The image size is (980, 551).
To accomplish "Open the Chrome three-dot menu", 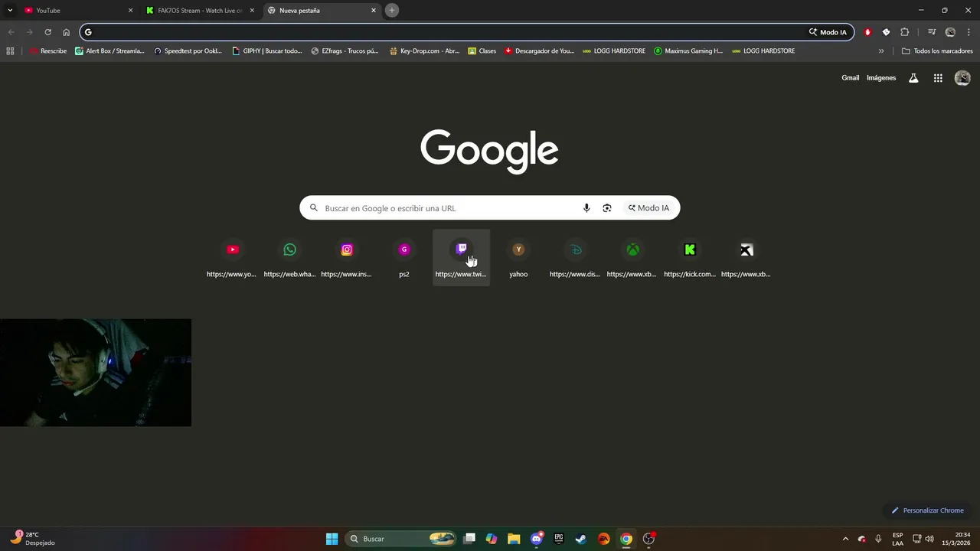I will (969, 32).
